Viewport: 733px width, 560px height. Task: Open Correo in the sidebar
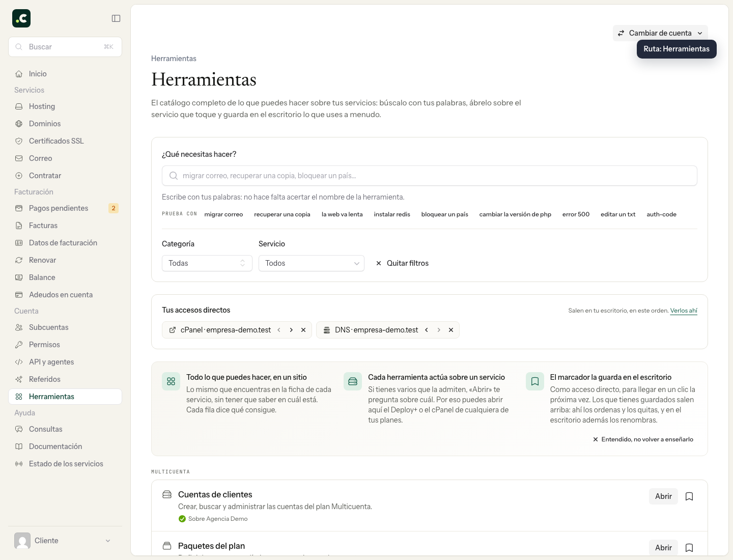tap(65, 158)
